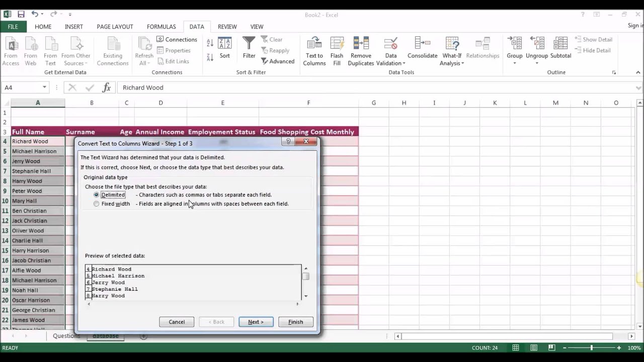Expand the formula bar
Viewport: 644px width, 362px height.
pyautogui.click(x=639, y=87)
